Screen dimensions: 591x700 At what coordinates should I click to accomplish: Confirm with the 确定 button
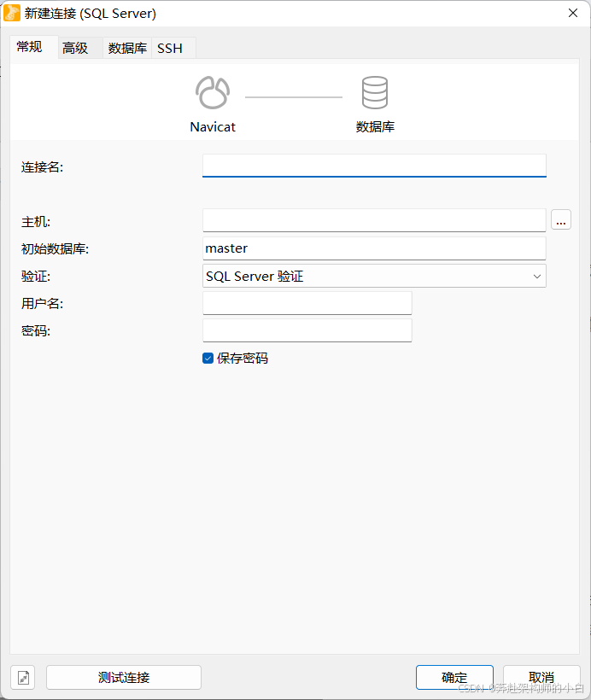[454, 677]
